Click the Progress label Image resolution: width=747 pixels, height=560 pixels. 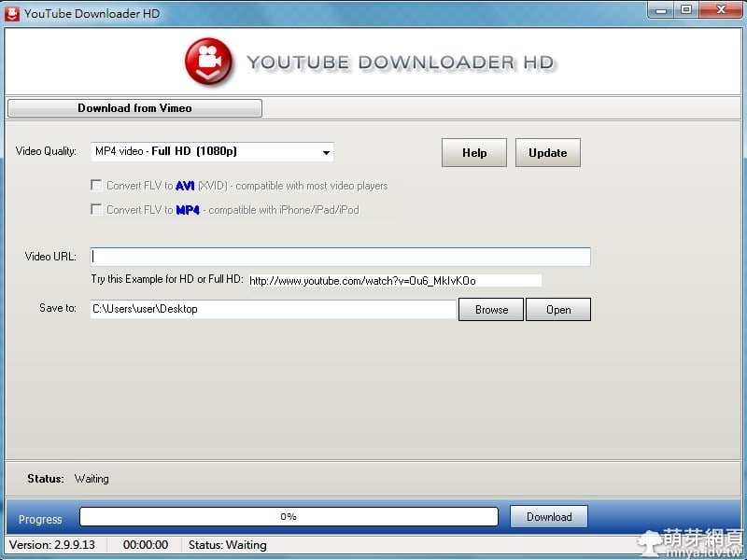(x=40, y=520)
